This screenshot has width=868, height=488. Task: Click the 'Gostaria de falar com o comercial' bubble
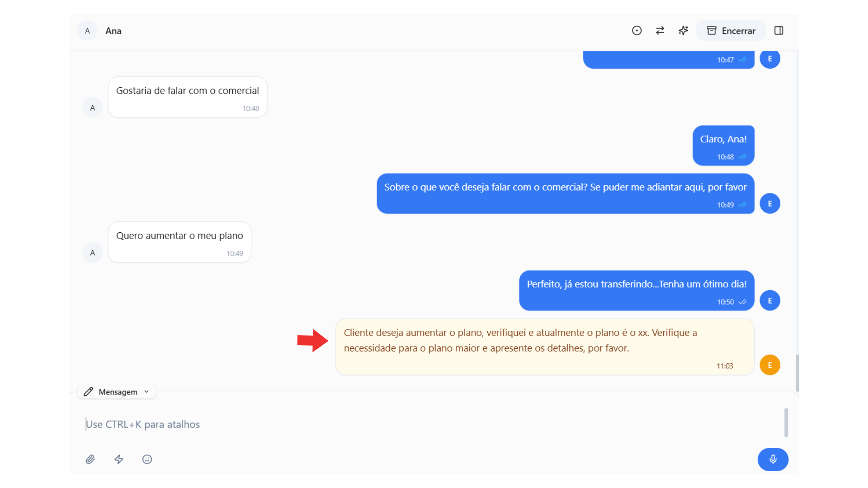point(188,97)
